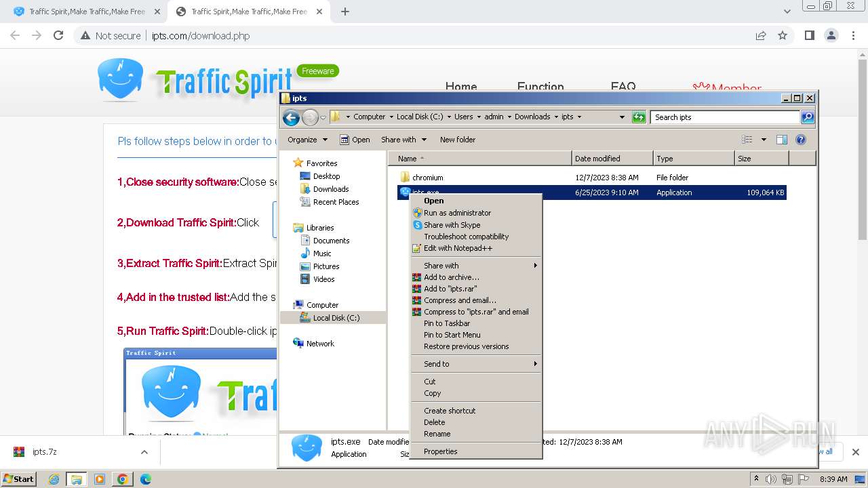Bookmark this page star icon

tap(783, 35)
